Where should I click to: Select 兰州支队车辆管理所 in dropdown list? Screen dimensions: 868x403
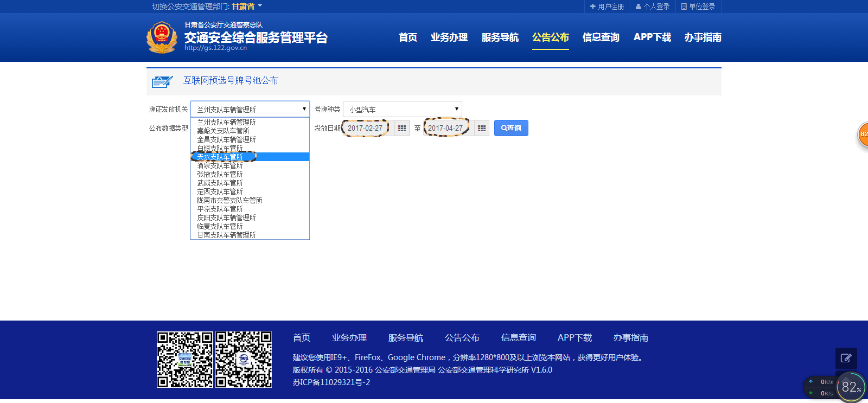click(x=250, y=122)
